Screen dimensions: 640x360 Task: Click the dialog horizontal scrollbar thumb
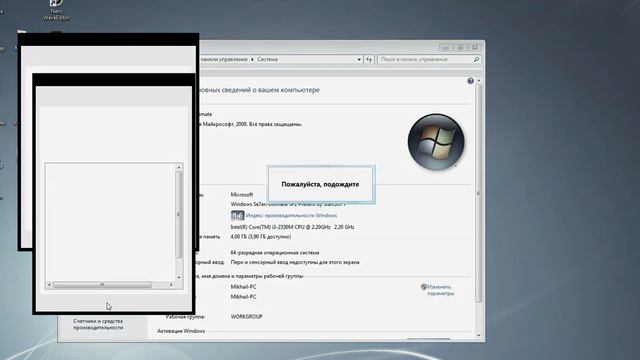[x=102, y=285]
